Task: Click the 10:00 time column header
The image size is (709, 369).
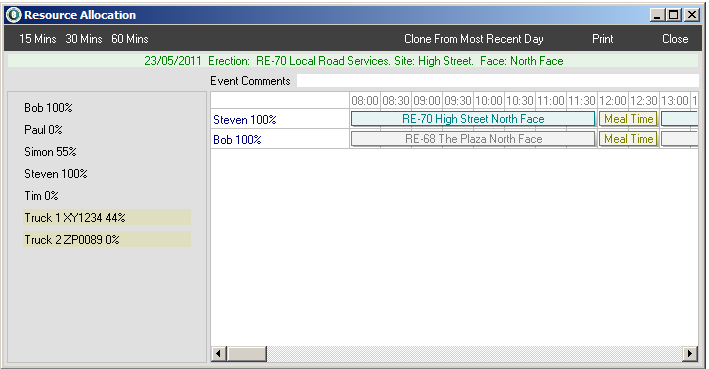Action: click(x=488, y=100)
